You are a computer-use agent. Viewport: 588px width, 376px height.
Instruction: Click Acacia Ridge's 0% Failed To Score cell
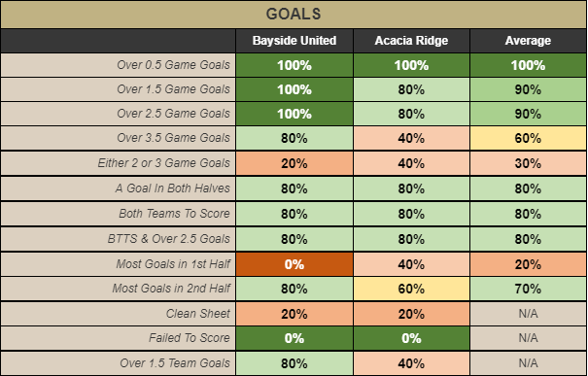[411, 338]
